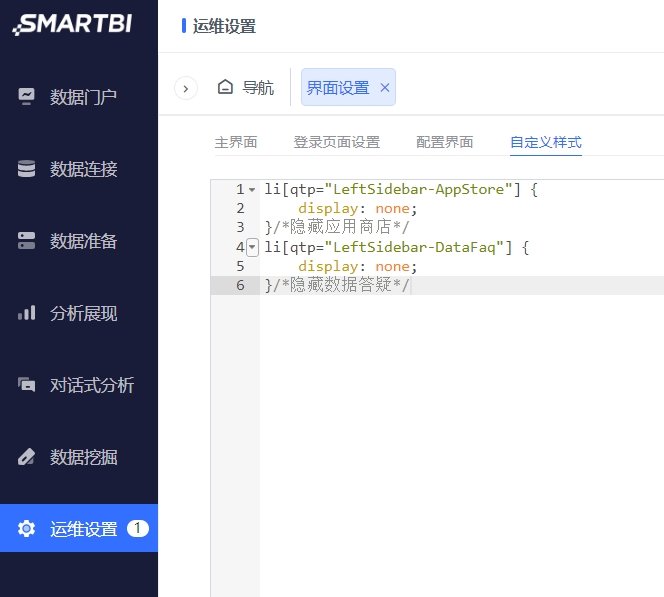Click the 分析展现 bar chart icon
The image size is (664, 597).
point(26,313)
